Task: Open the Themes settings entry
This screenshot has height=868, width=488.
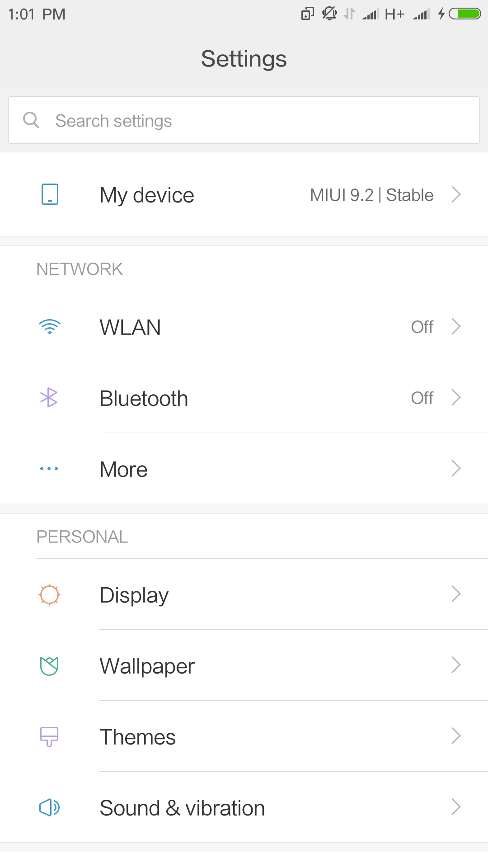Action: coord(138,737)
